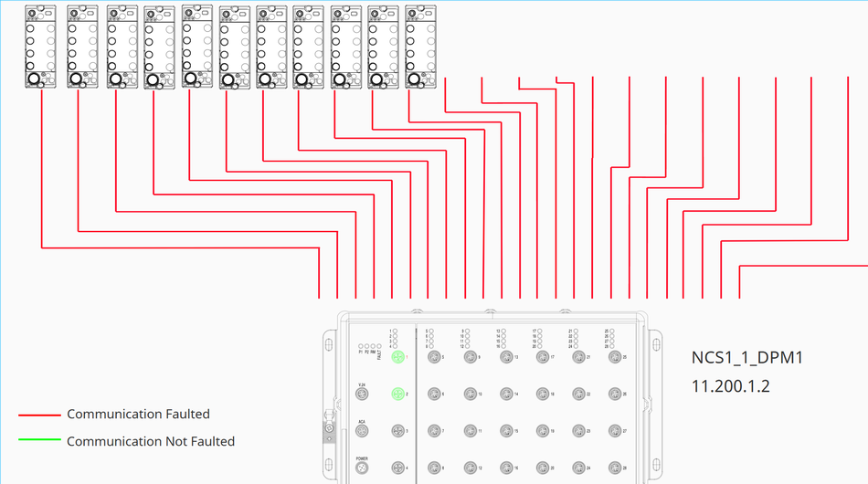Select the POWER connector on the switch
868x484 pixels.
click(x=362, y=468)
